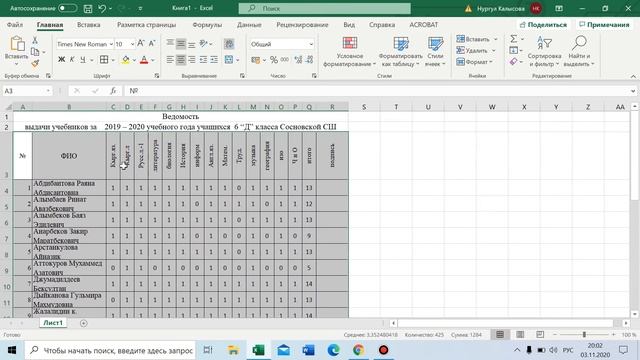640x360 pixels.
Task: Open the font name dropdown
Action: (x=111, y=44)
